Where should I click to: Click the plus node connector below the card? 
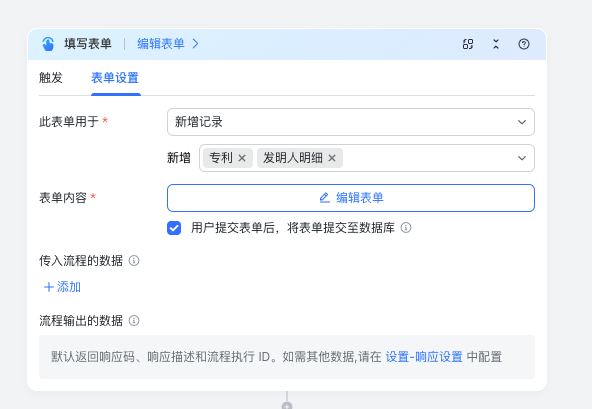(x=287, y=405)
